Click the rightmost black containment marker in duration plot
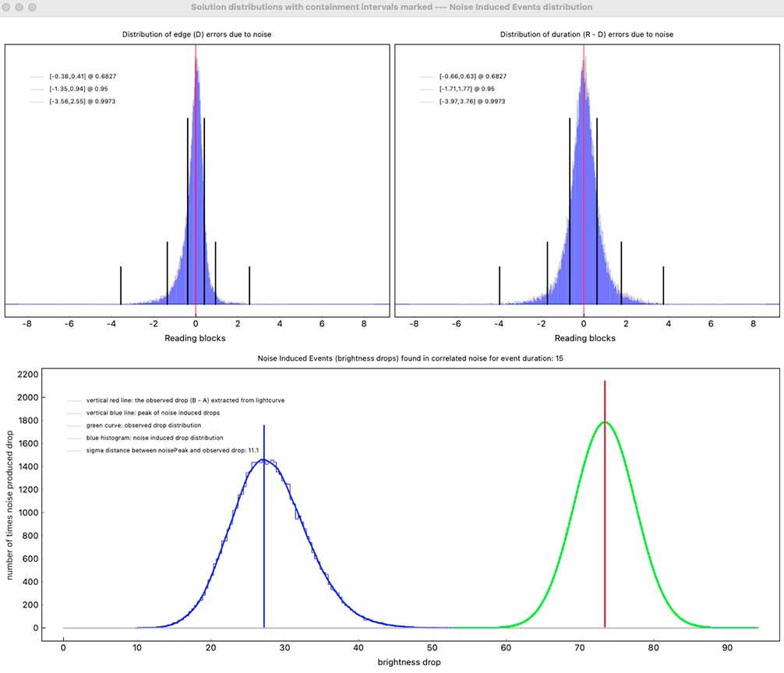784x673 pixels. pos(663,285)
